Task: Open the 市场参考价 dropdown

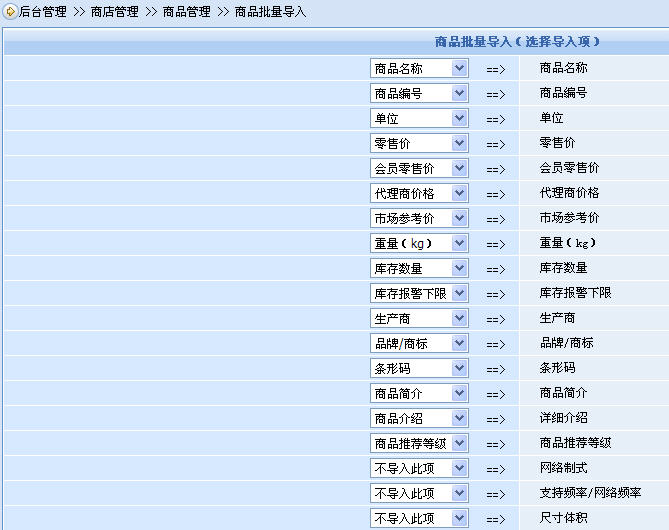Action: tap(418, 218)
